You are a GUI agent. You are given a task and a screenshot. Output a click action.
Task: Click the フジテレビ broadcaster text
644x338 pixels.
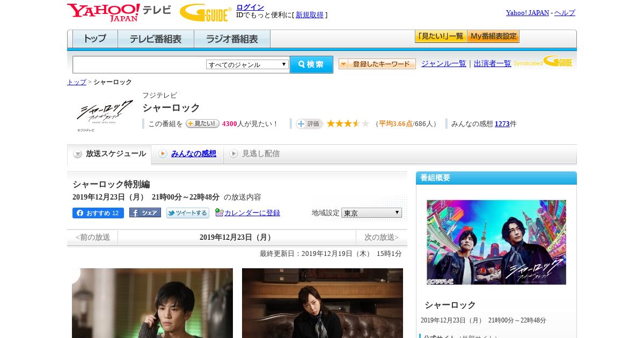click(159, 95)
